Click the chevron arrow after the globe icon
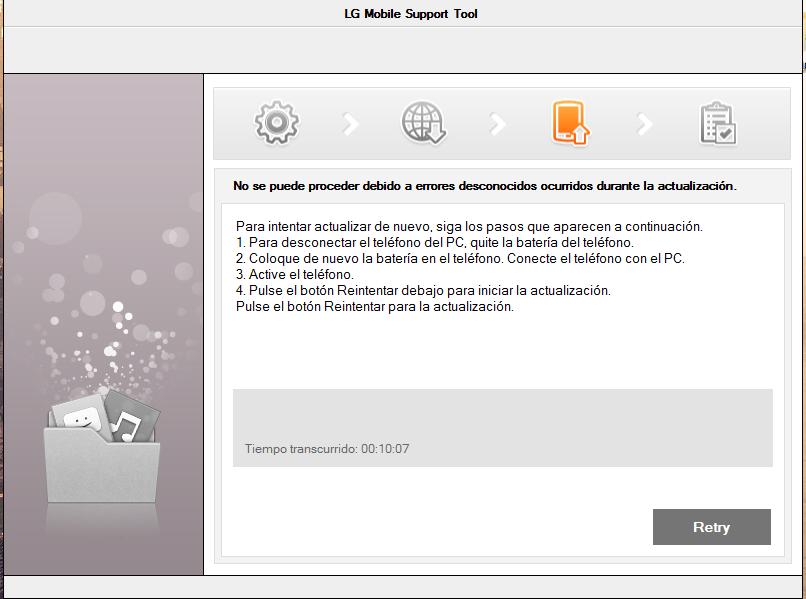The image size is (806, 599). tap(498, 124)
